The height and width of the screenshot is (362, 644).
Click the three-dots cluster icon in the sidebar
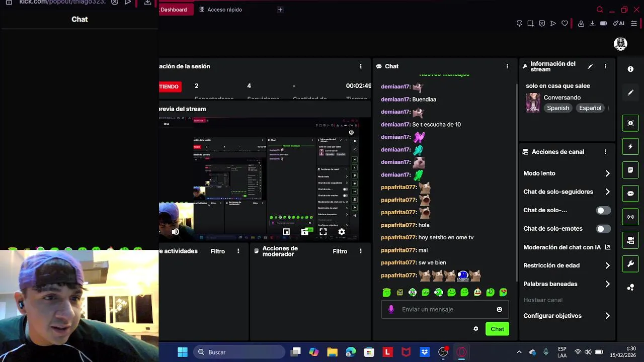point(630,288)
